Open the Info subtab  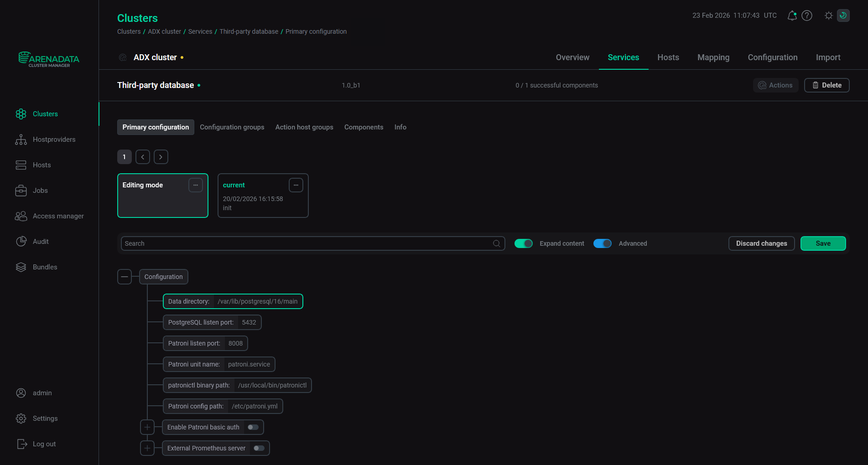pyautogui.click(x=400, y=127)
